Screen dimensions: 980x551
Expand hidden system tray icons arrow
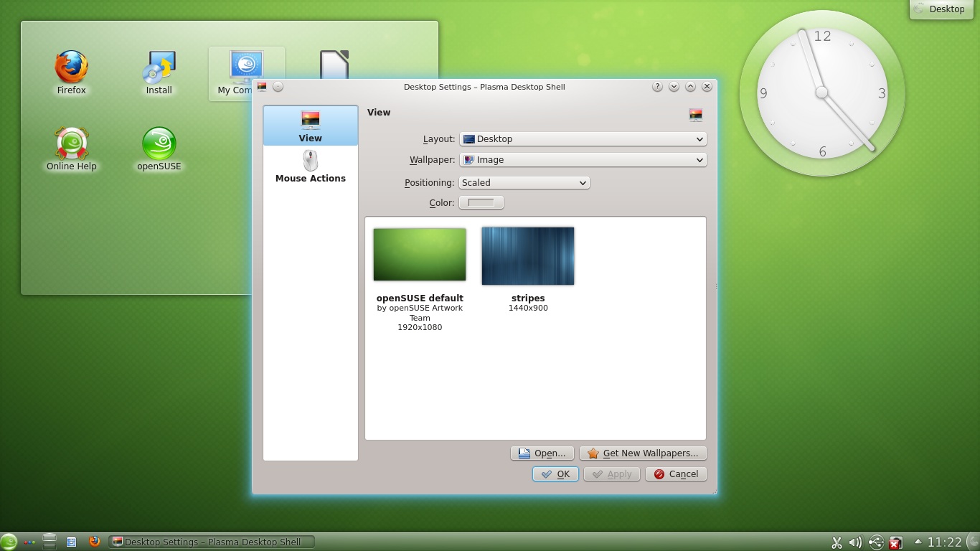tap(918, 542)
